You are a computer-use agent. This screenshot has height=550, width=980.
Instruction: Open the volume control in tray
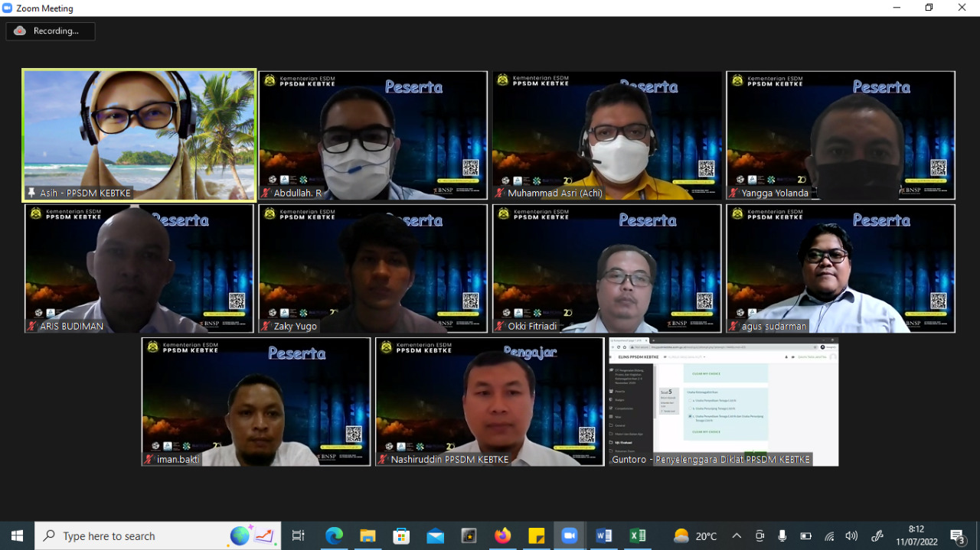pos(851,535)
